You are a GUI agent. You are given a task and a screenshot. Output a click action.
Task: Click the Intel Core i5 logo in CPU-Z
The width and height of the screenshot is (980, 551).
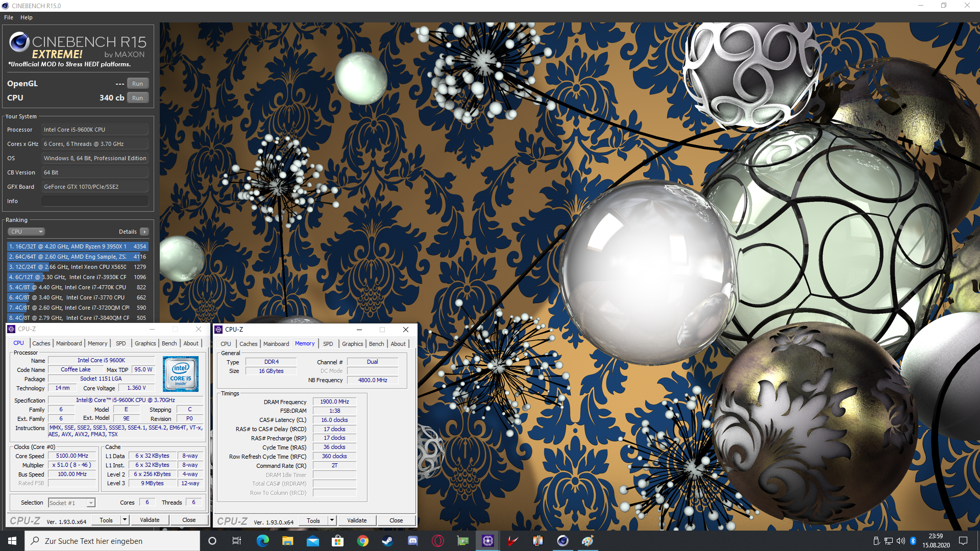click(x=181, y=374)
